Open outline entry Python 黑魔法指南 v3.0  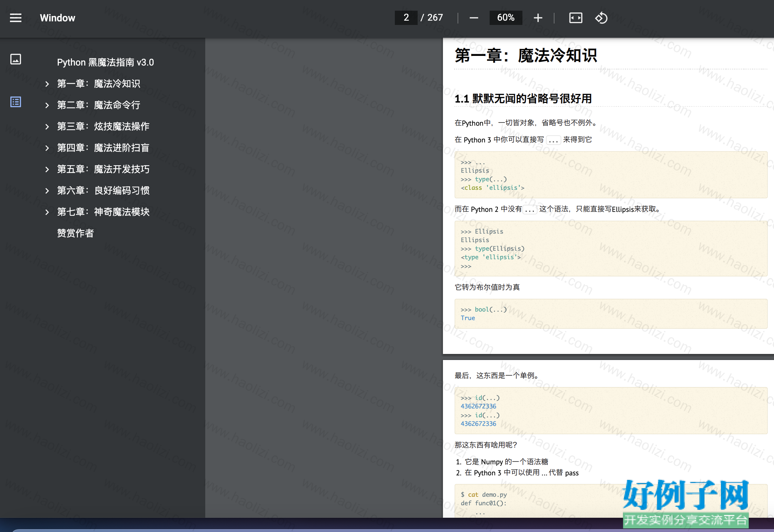(x=105, y=62)
